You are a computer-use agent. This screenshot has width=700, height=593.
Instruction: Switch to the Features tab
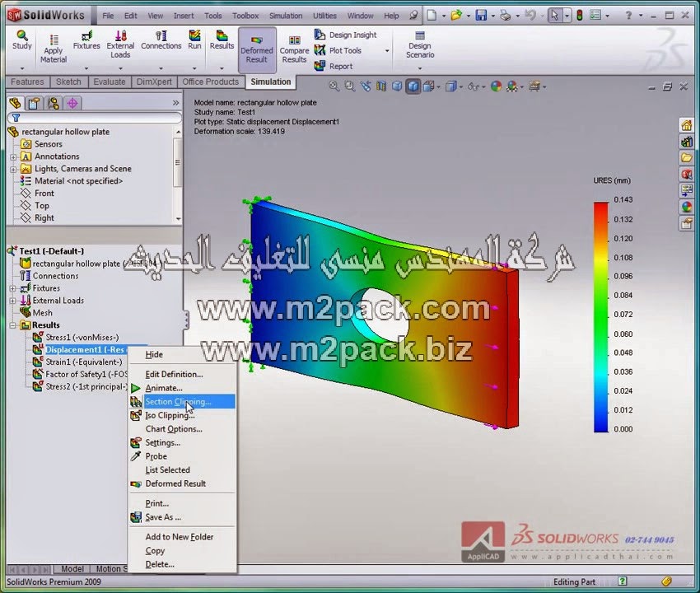(27, 82)
